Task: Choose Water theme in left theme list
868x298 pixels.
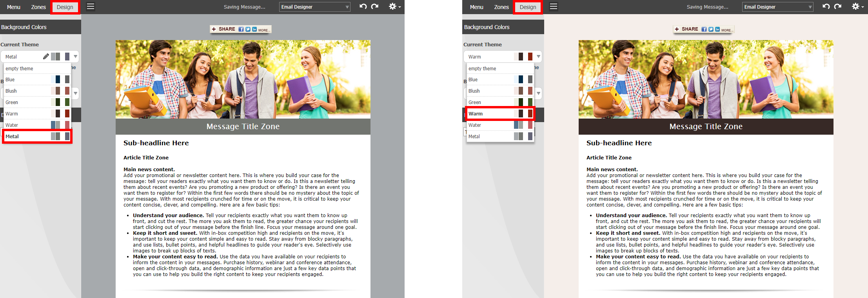Action: click(x=37, y=125)
